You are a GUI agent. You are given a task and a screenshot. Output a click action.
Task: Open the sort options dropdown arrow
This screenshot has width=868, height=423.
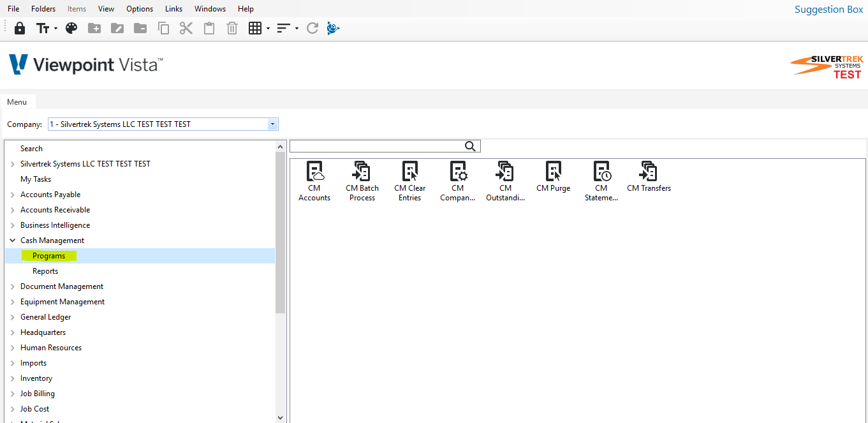pyautogui.click(x=297, y=29)
